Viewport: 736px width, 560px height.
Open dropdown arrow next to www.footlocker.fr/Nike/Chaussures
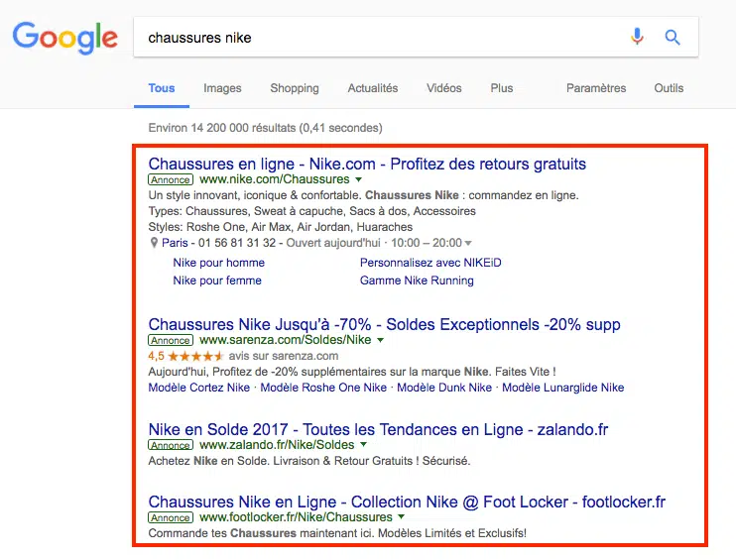(401, 517)
